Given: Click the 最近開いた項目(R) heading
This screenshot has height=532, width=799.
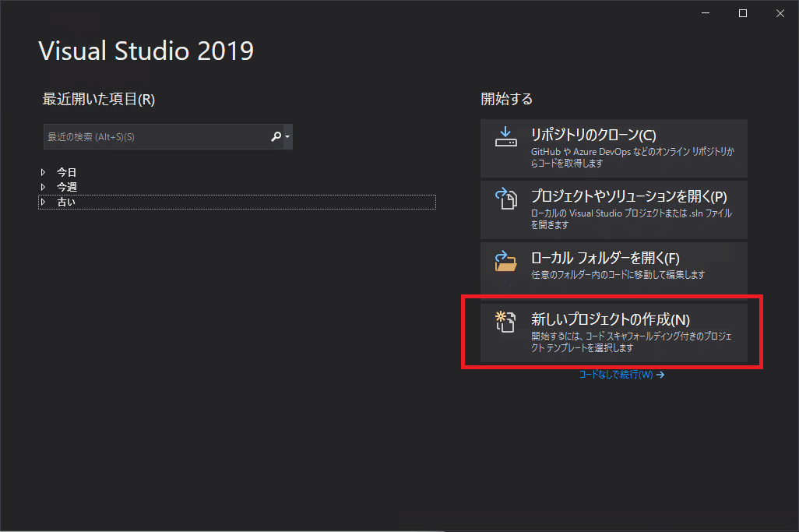Looking at the screenshot, I should pyautogui.click(x=98, y=99).
